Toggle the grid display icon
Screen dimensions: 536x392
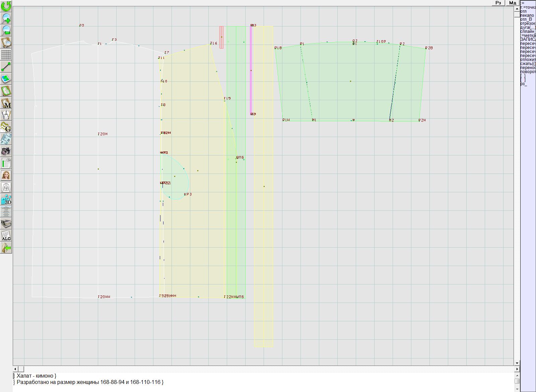pyautogui.click(x=6, y=55)
